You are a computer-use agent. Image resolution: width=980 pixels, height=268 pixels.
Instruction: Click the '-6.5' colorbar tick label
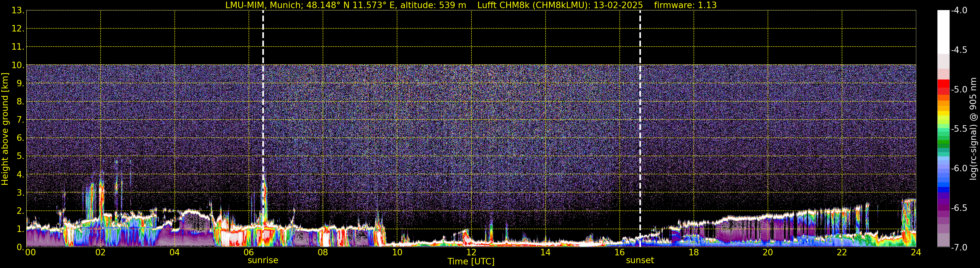[959, 208]
